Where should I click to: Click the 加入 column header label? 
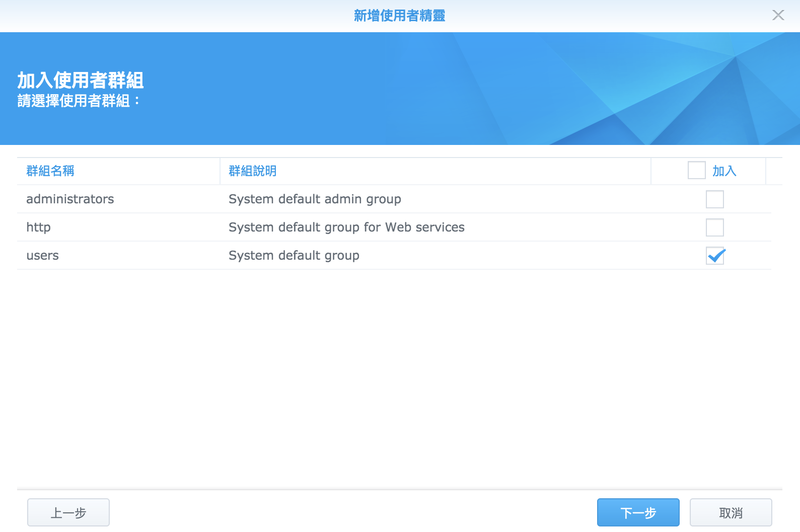click(x=724, y=171)
